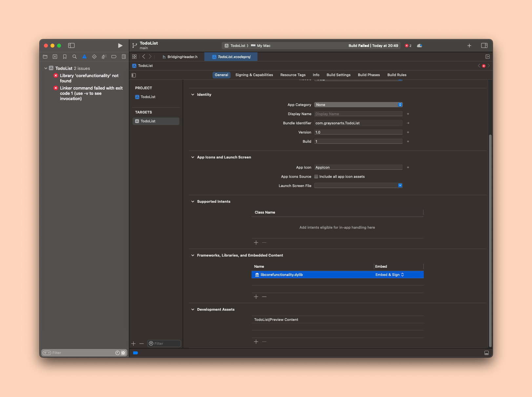532x397 pixels.
Task: Show the Project navigator folder icon
Action: (x=45, y=56)
